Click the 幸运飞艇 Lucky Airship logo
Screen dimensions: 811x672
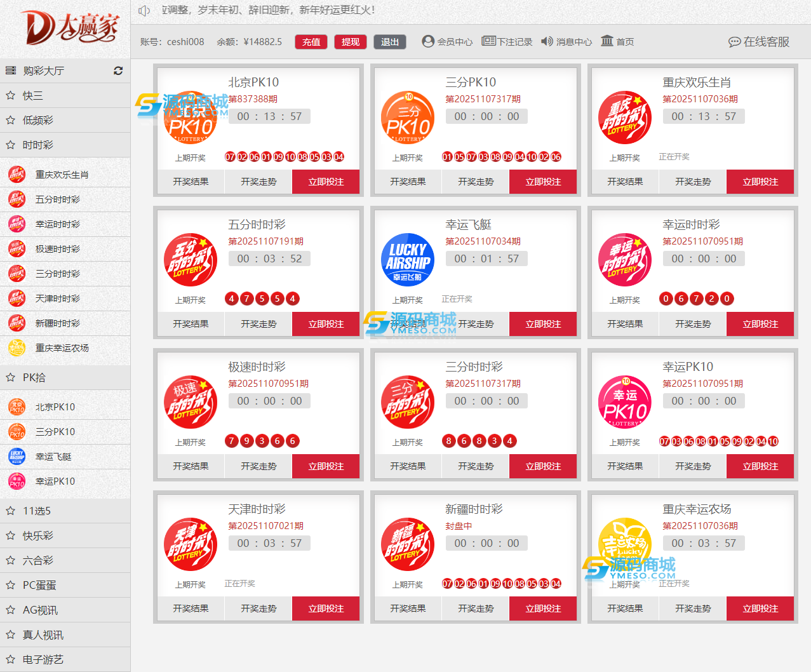point(408,260)
